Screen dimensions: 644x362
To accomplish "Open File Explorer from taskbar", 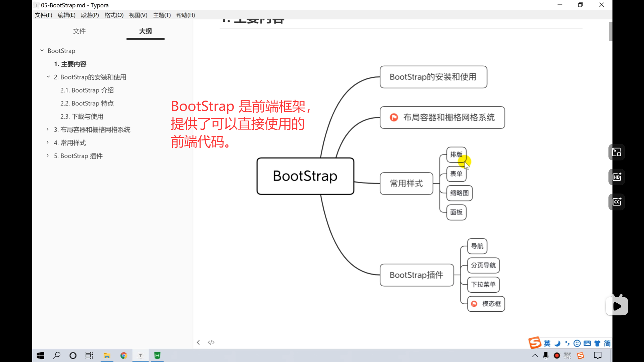I will 107,356.
